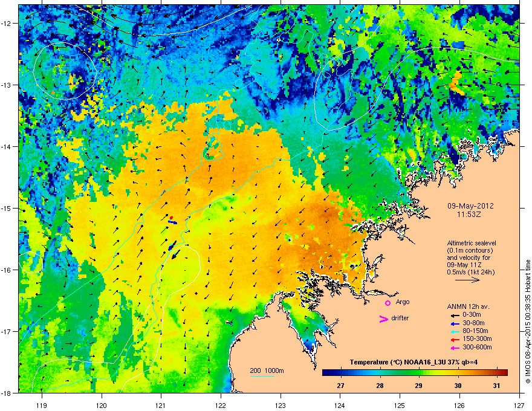Click the red 150-300m legend arrow

click(x=455, y=339)
